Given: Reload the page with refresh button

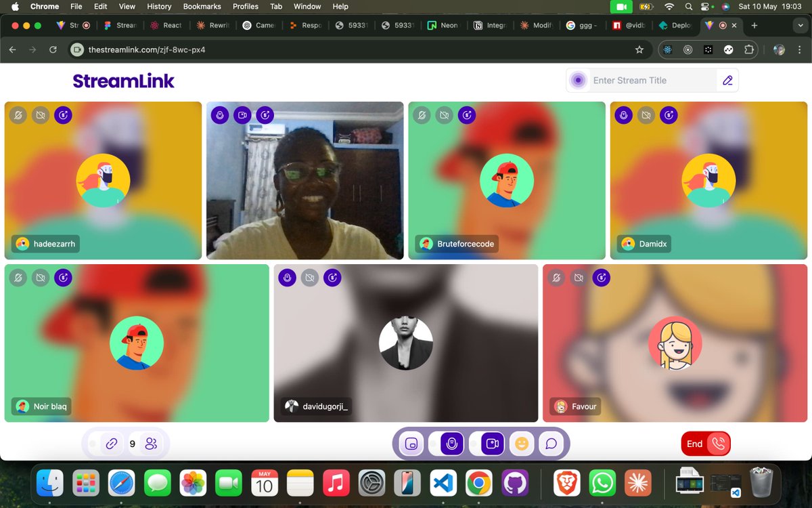Looking at the screenshot, I should [x=53, y=49].
